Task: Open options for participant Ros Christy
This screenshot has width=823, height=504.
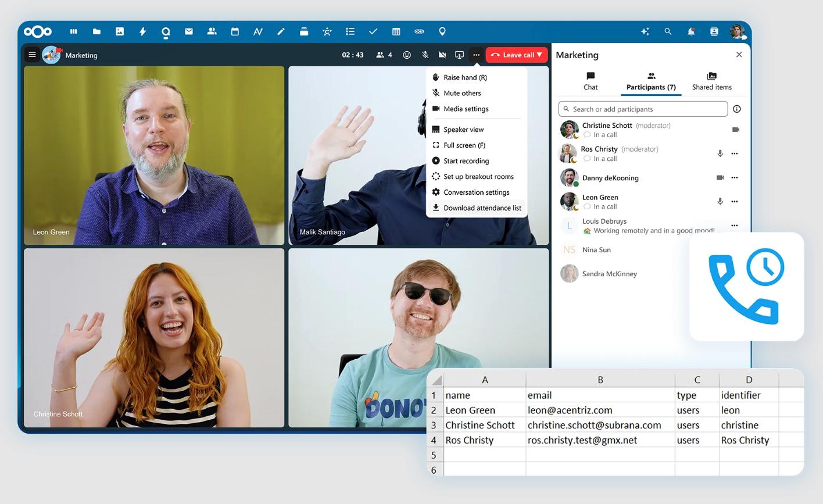Action: click(734, 153)
